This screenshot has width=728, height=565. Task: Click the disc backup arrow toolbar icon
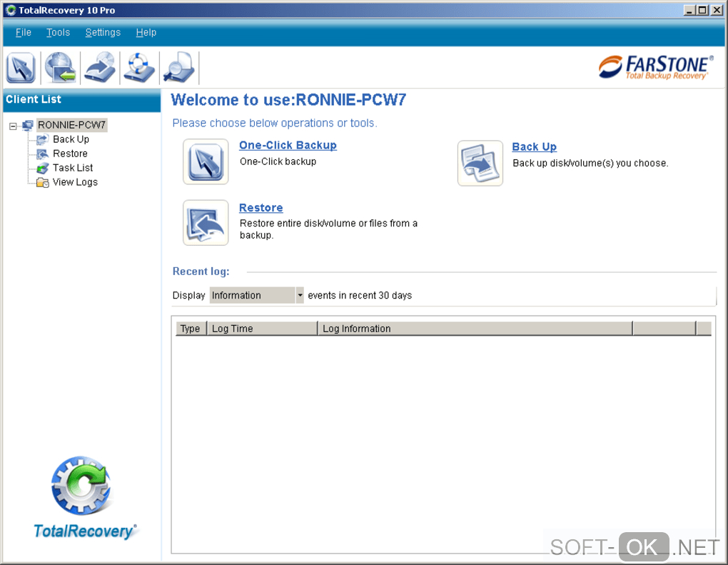tap(100, 68)
